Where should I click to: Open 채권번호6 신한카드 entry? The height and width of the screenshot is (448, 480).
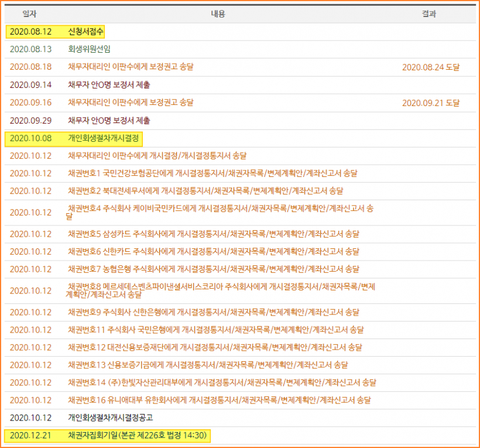click(x=214, y=251)
